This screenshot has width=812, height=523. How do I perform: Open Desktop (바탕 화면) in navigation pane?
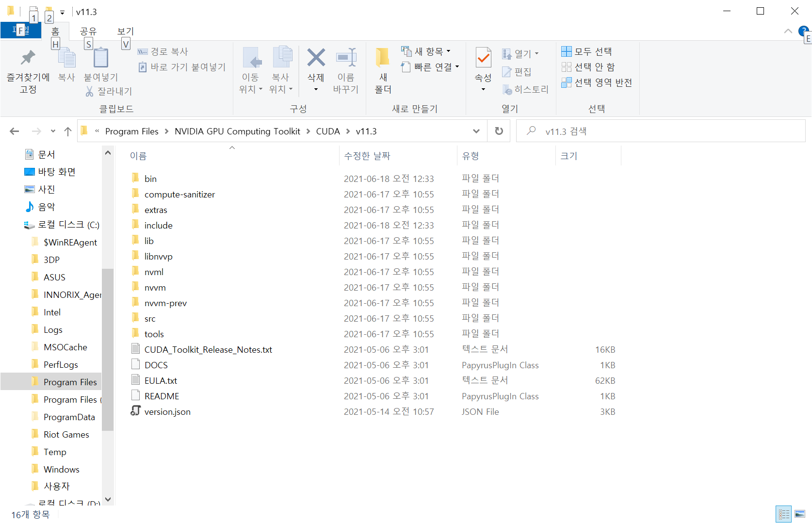click(x=57, y=172)
